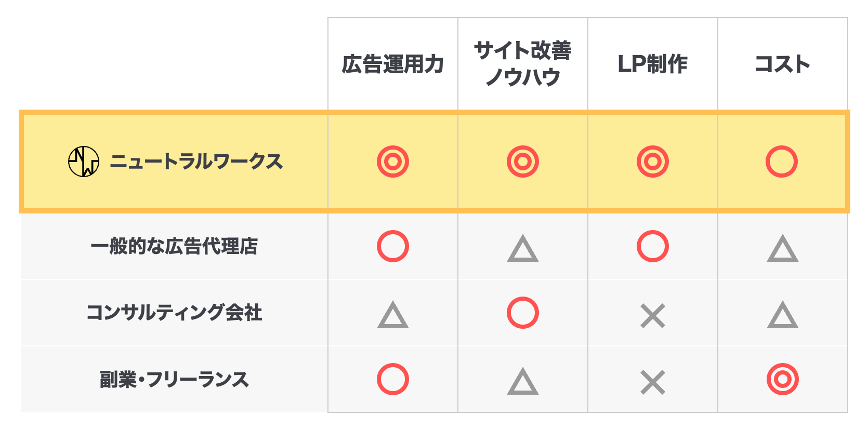868x429 pixels.
Task: Click X mark for 副業・フリーランス LP制作
Action: tap(653, 382)
